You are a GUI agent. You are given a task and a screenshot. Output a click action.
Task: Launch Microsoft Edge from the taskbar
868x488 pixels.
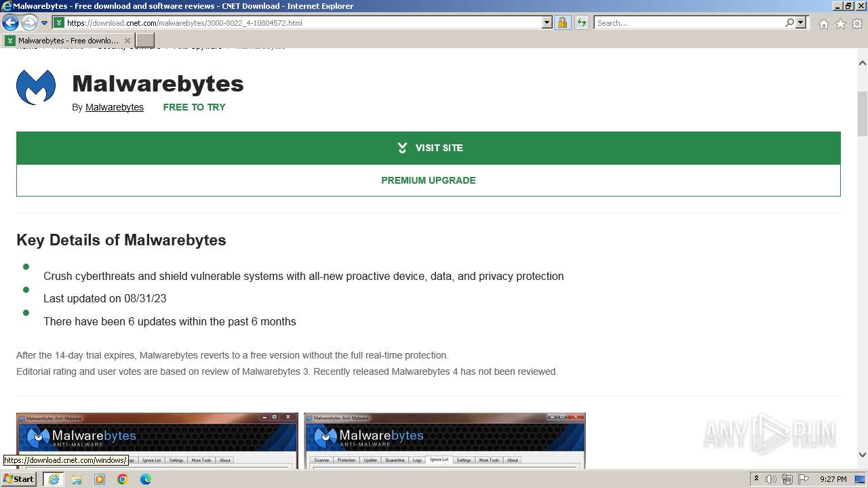(x=146, y=479)
